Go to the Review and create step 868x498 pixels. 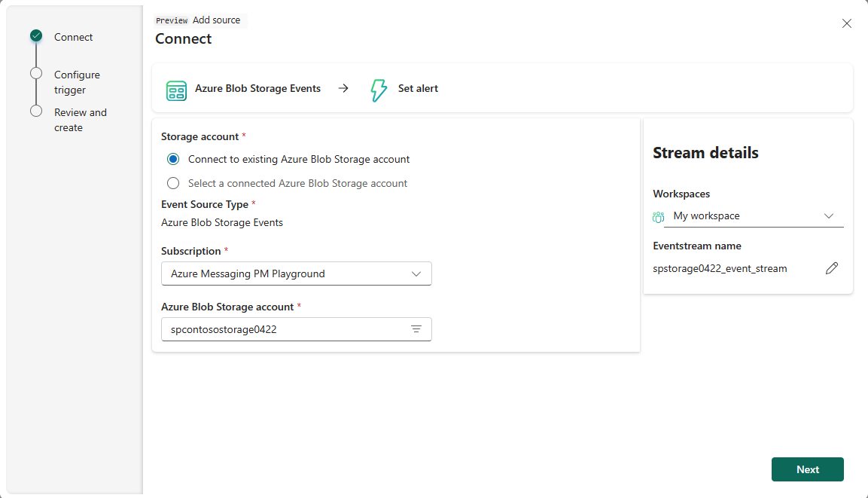pyautogui.click(x=81, y=120)
